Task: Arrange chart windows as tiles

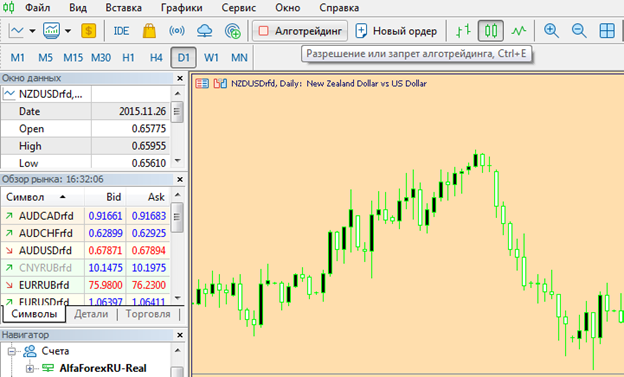Action: 607,31
